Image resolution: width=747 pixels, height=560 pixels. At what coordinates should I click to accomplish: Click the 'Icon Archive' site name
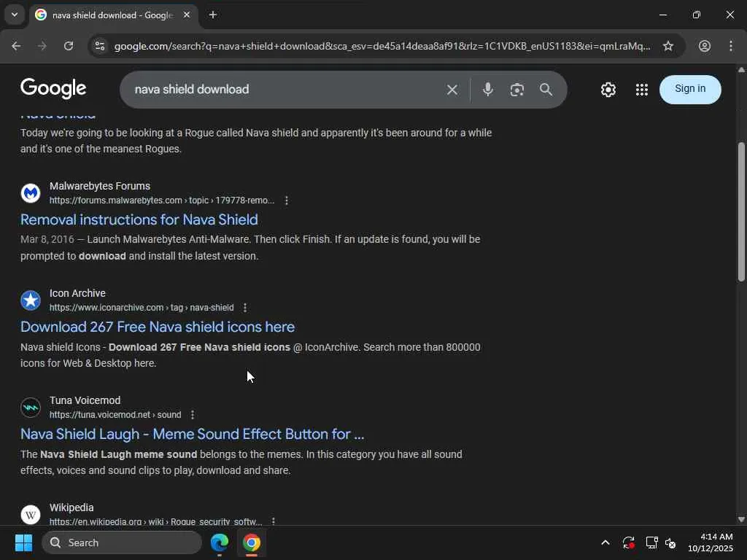click(77, 293)
